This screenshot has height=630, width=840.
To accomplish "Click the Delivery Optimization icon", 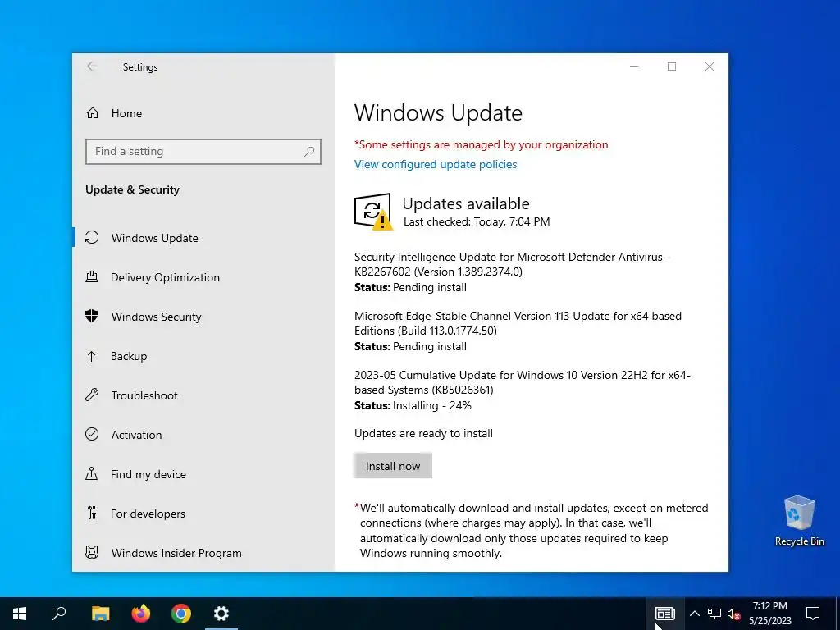I will [92, 277].
